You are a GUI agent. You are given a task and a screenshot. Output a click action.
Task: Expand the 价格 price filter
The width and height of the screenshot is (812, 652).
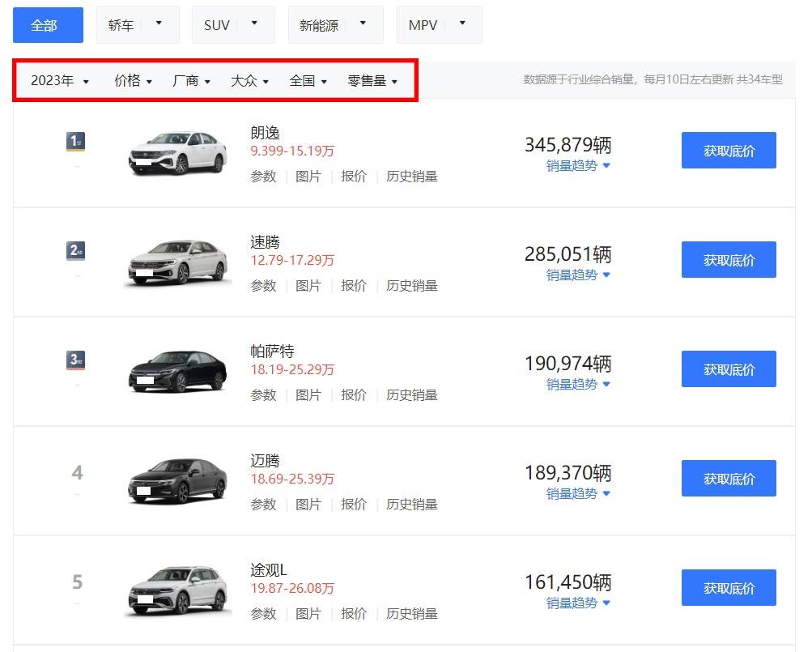(x=133, y=80)
